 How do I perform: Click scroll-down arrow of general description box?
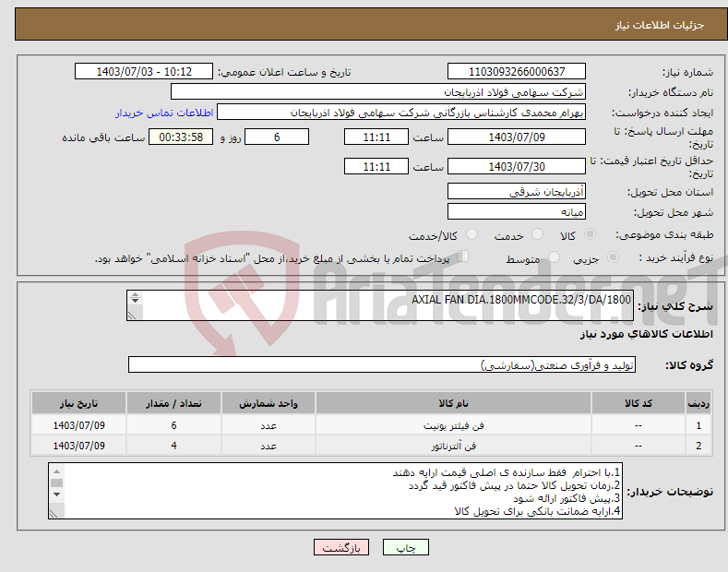click(x=135, y=301)
